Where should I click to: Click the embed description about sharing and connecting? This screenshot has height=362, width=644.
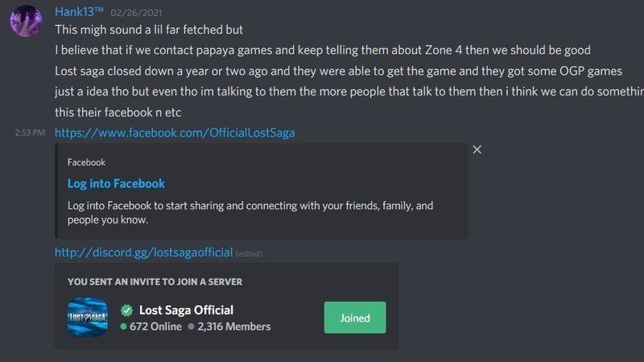[250, 212]
